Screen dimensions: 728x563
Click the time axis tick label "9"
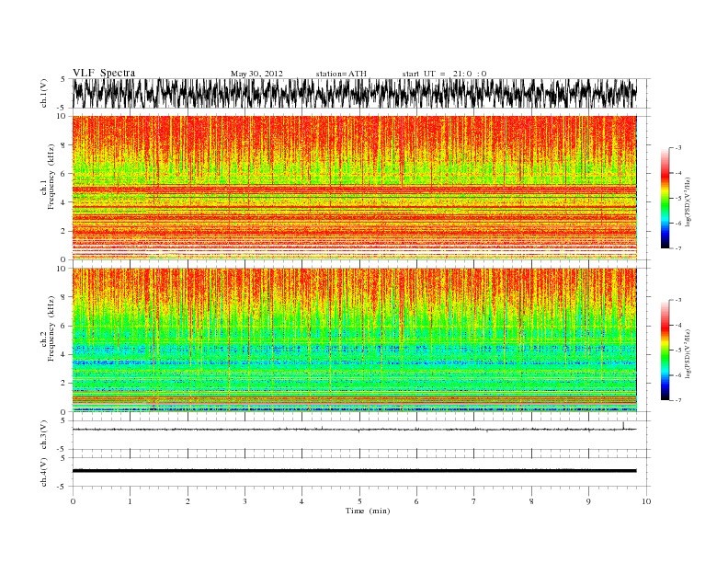tap(588, 501)
